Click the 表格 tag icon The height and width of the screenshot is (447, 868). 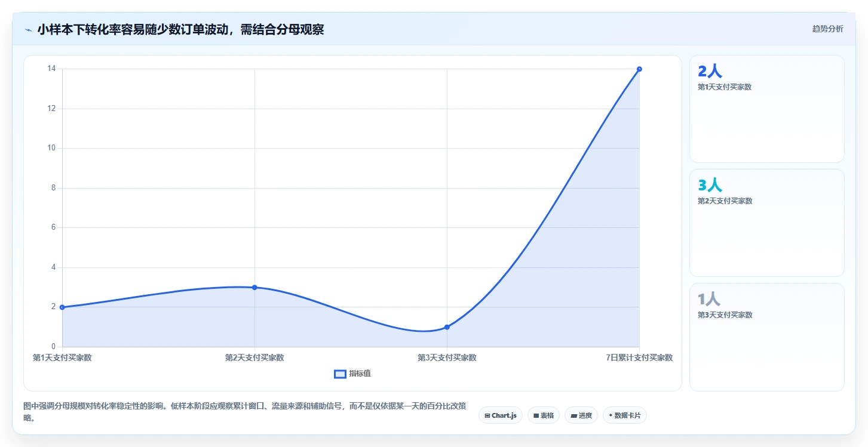tap(536, 415)
